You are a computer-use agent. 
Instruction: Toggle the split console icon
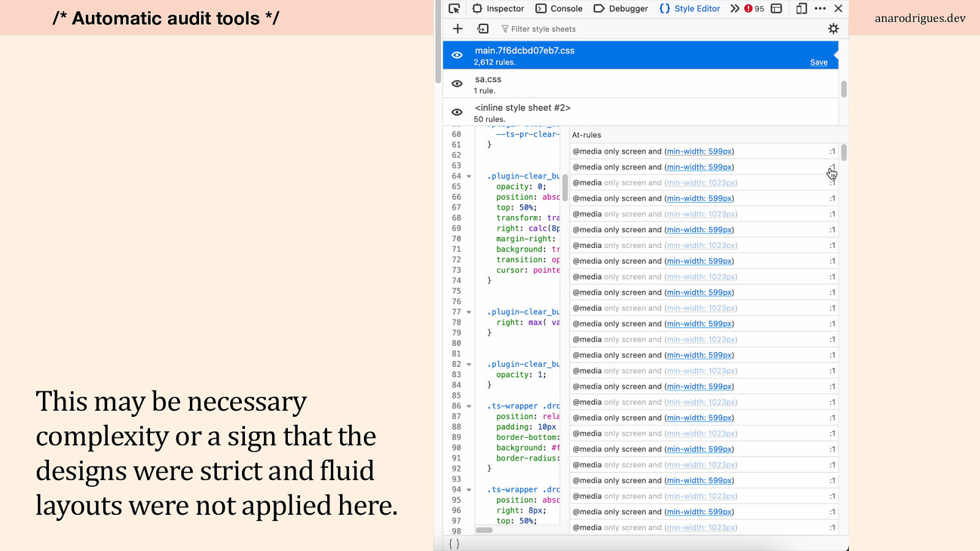pyautogui.click(x=777, y=9)
